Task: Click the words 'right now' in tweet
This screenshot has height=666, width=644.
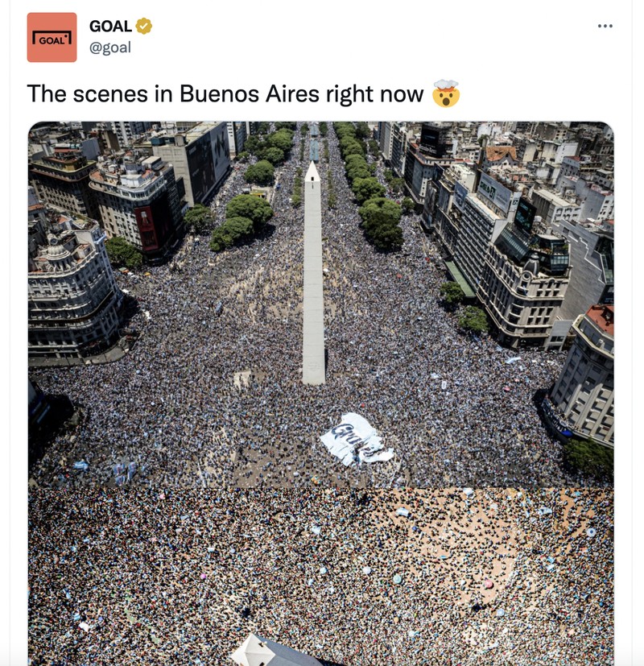Action: [x=375, y=94]
